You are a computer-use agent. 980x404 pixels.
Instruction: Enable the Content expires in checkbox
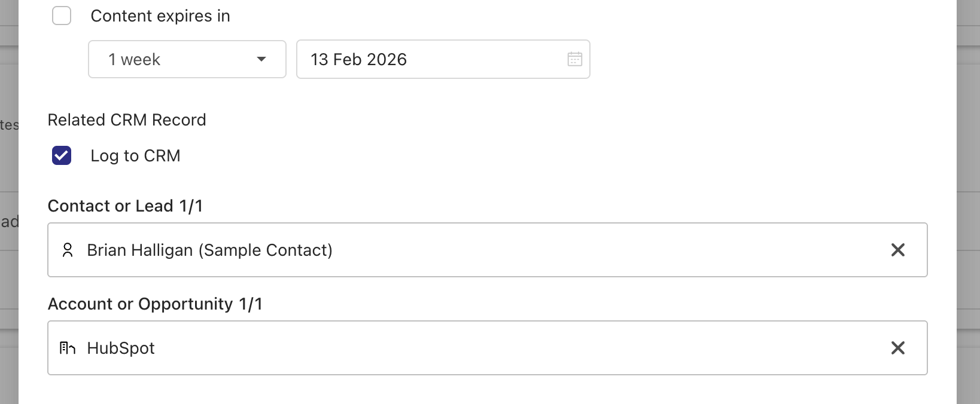pos(62,16)
